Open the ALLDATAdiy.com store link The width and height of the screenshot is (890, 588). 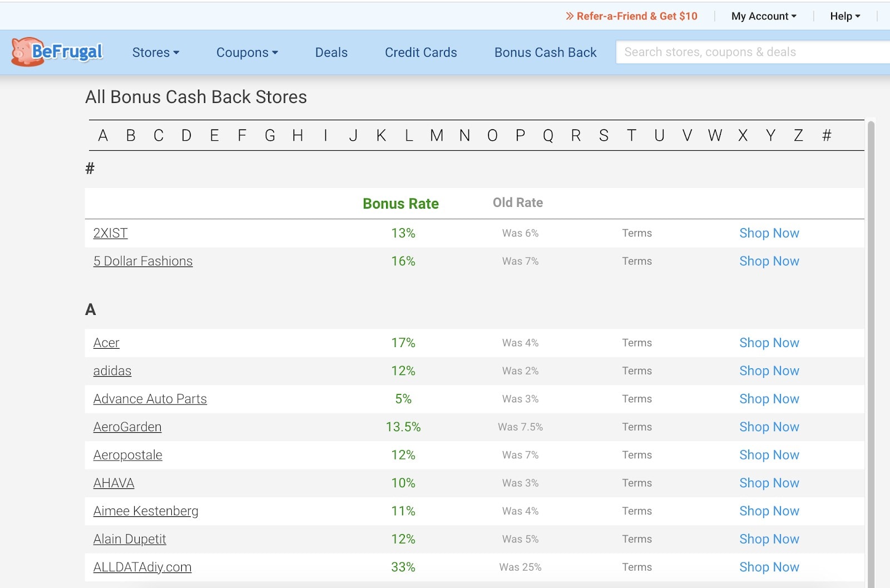[142, 567]
